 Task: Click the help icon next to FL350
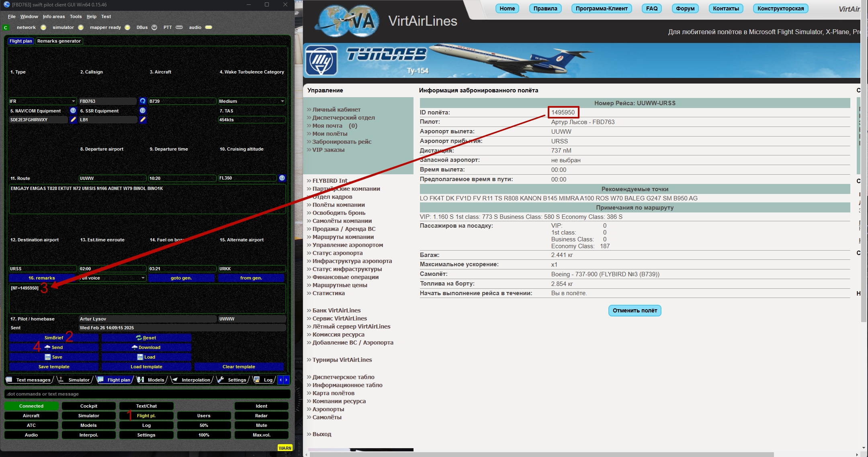(282, 178)
